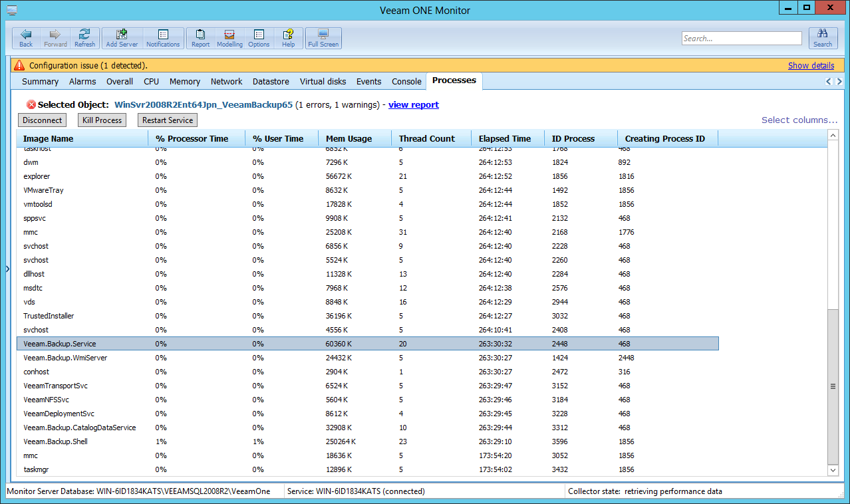The width and height of the screenshot is (850, 504).
Task: Click the WinSvr2008R2Ent64Jpn_VeeamBackup65 object link
Action: (x=204, y=104)
